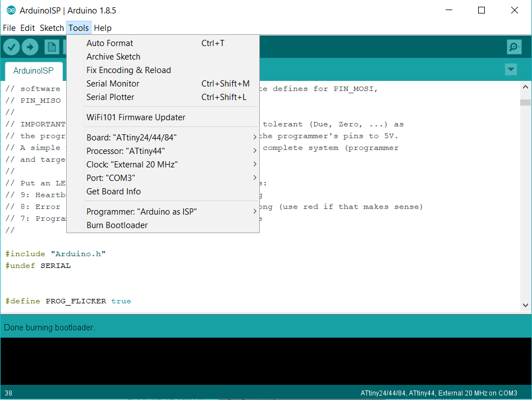Select Get Board Info entry
This screenshot has height=400, width=532.
click(x=163, y=192)
